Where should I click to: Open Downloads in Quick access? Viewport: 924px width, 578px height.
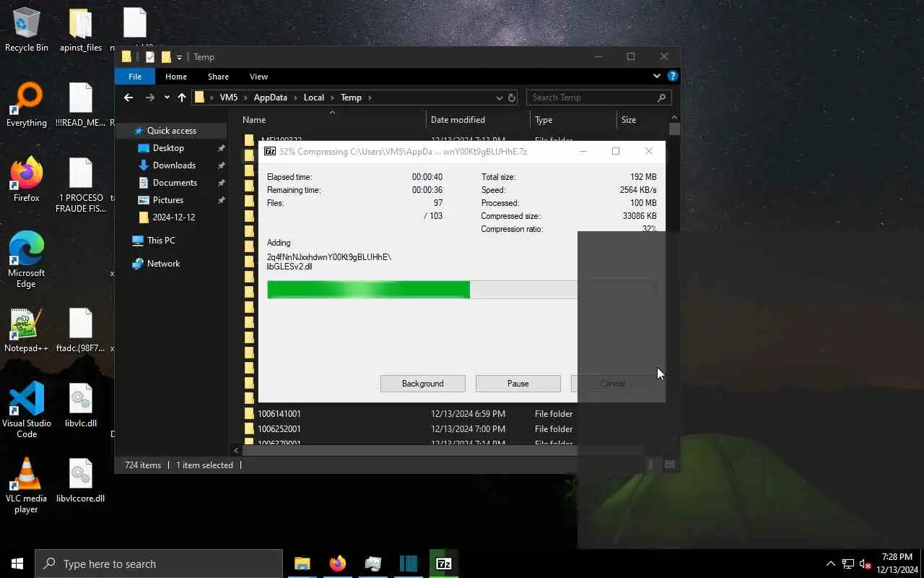[174, 165]
